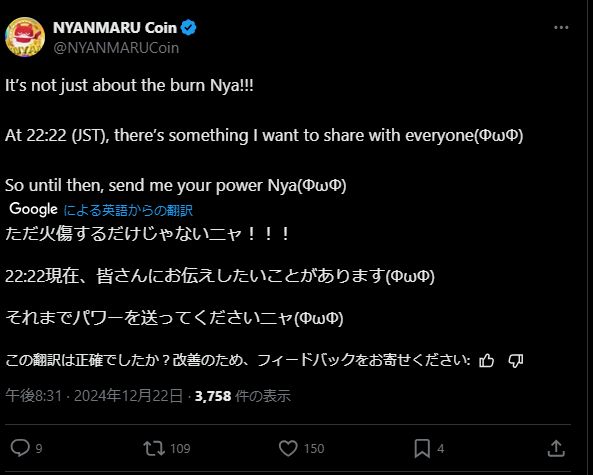This screenshot has height=475, width=593.
Task: Open the reply comment icon
Action: (20, 448)
